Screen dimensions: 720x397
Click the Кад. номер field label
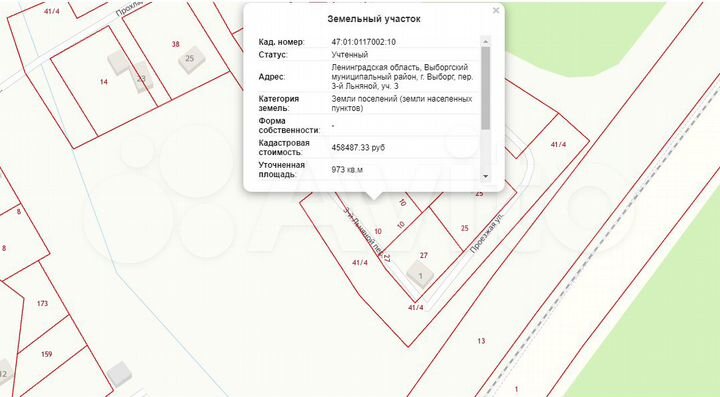tap(281, 42)
